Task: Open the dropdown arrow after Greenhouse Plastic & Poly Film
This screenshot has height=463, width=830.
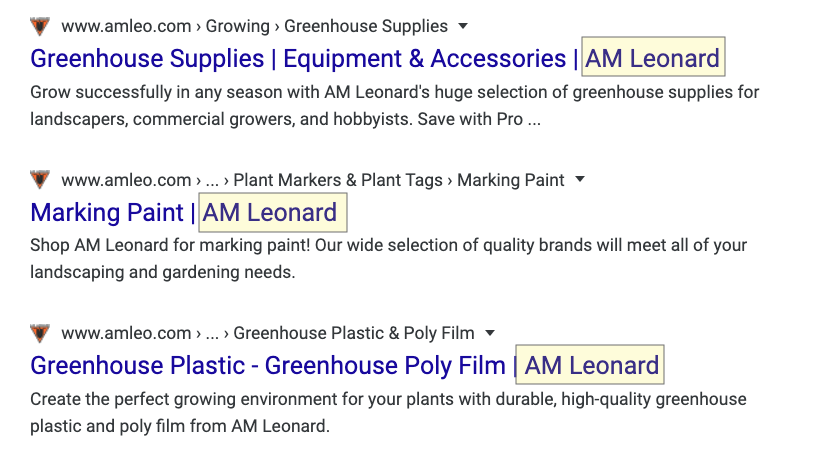Action: point(490,333)
